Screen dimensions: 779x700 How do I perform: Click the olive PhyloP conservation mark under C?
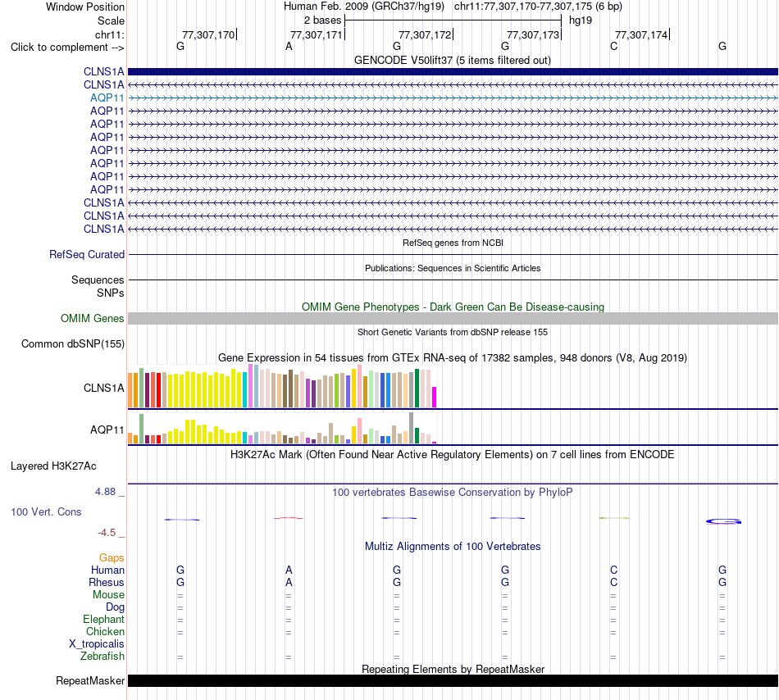coord(614,518)
